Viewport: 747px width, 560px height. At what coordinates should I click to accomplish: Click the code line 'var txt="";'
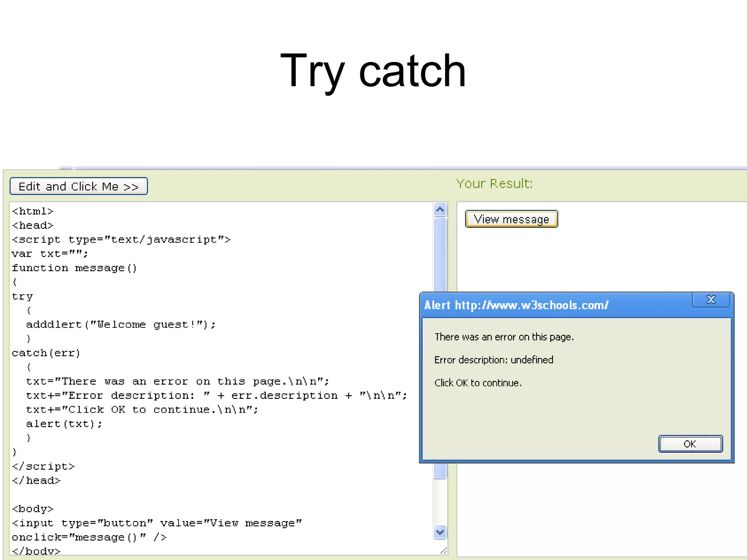50,254
